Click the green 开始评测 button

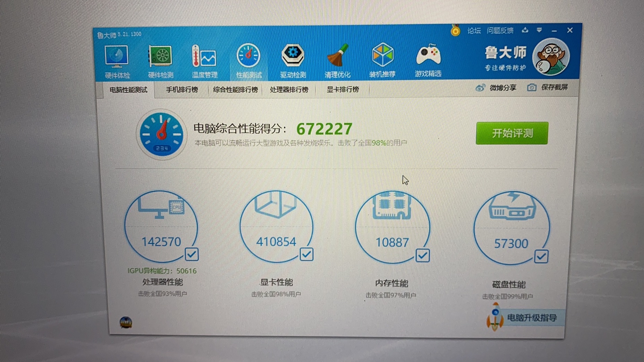[x=512, y=133]
